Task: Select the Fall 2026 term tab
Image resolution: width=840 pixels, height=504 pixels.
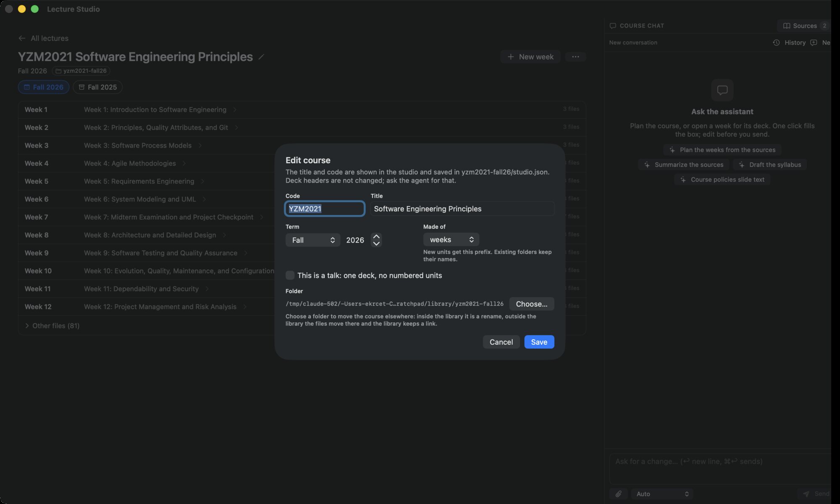Action: click(44, 87)
